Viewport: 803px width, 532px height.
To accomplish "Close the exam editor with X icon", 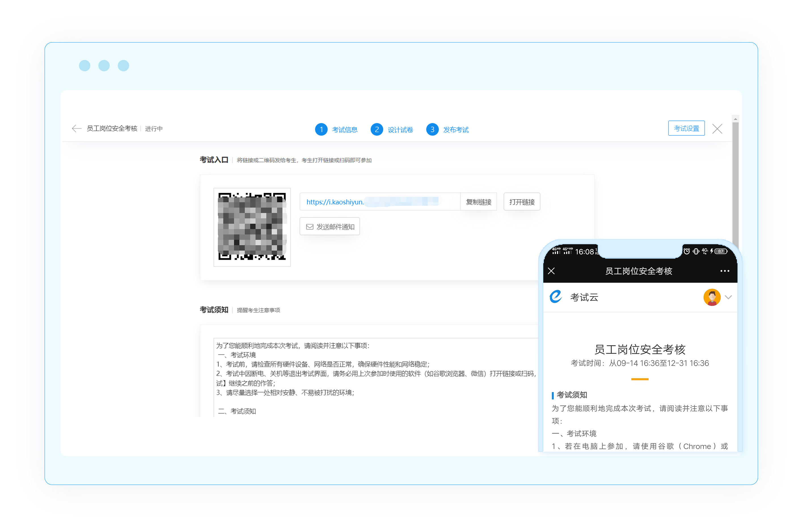I will 717,129.
